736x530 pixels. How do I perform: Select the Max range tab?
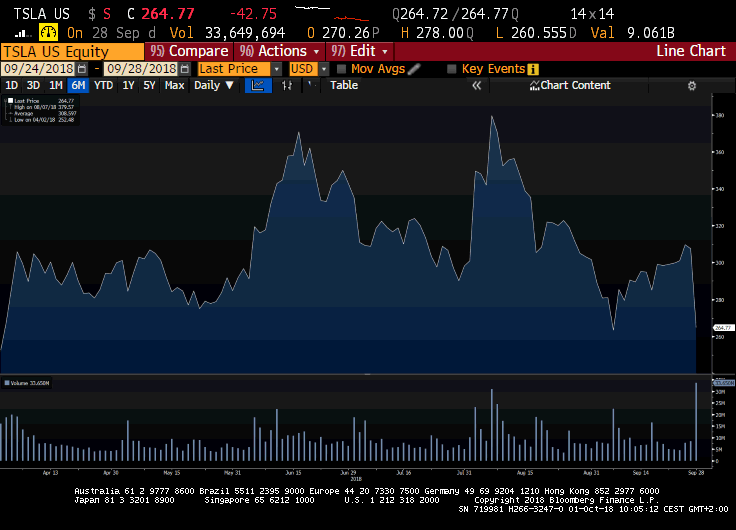pos(174,85)
